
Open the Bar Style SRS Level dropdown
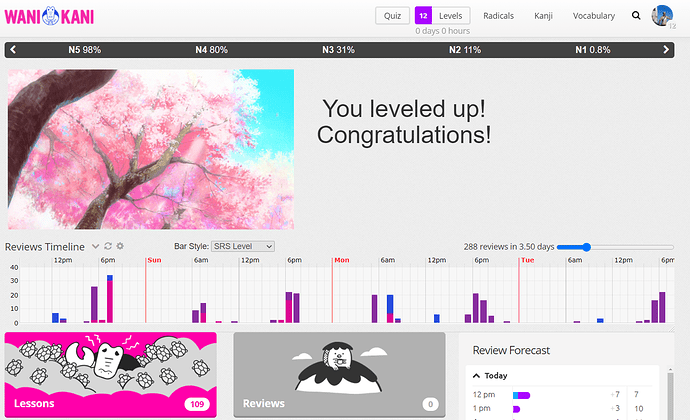tap(243, 246)
